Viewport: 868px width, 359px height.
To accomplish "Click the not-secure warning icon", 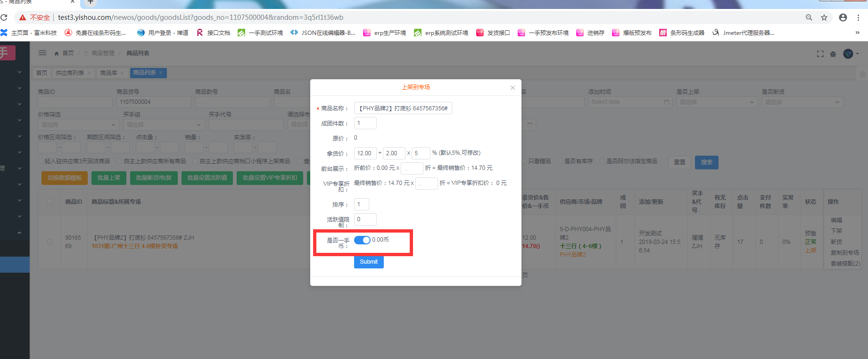I will pos(22,17).
